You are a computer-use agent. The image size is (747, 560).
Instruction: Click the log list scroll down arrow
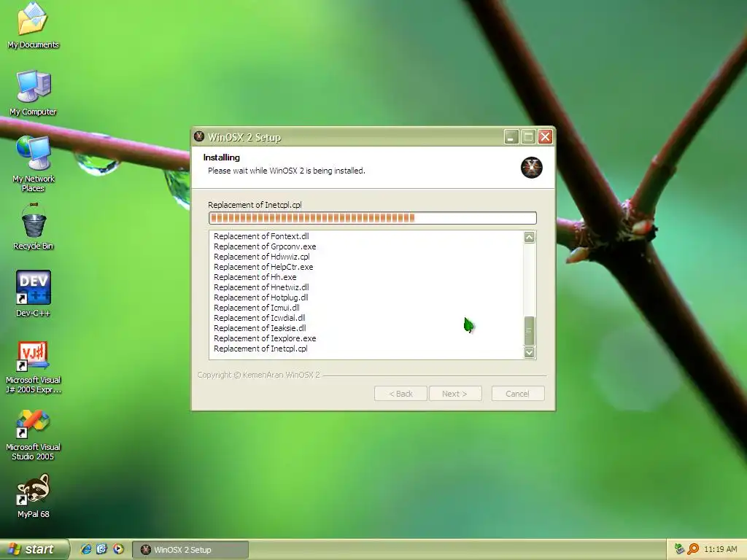point(530,352)
